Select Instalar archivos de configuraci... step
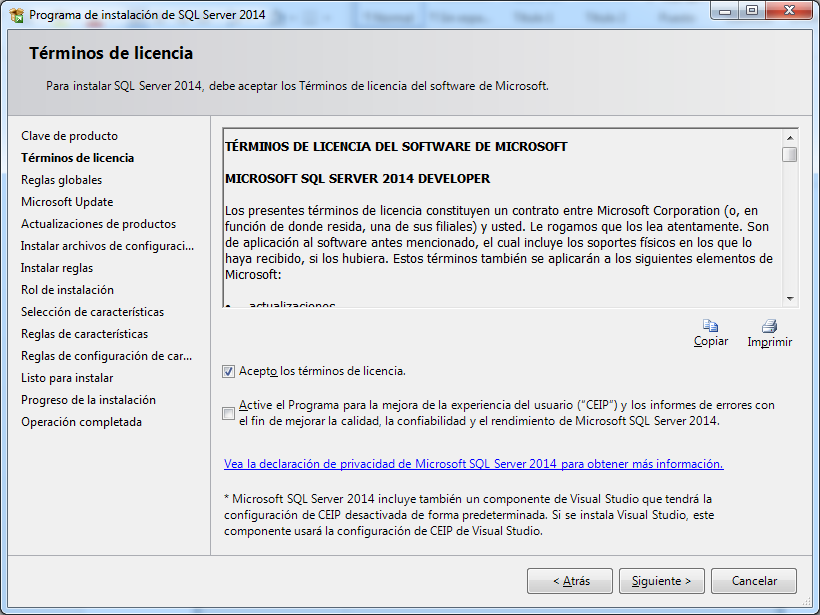The image size is (820, 615). (107, 246)
